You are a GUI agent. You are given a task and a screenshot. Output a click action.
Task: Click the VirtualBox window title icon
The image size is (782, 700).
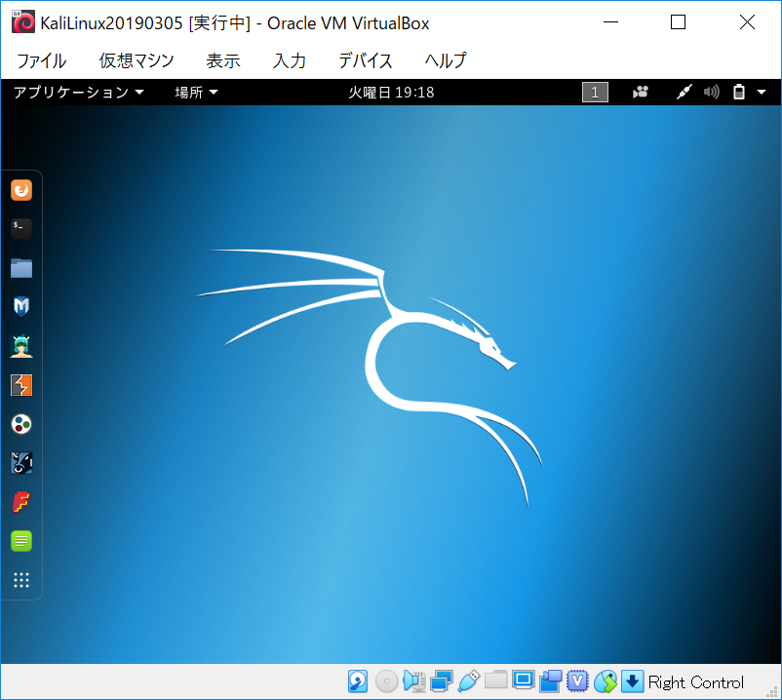click(23, 22)
